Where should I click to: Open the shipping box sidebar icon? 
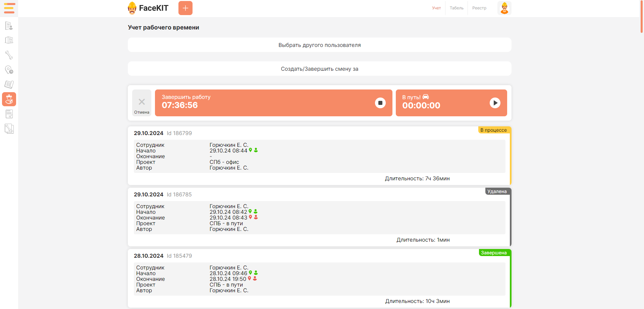click(9, 40)
